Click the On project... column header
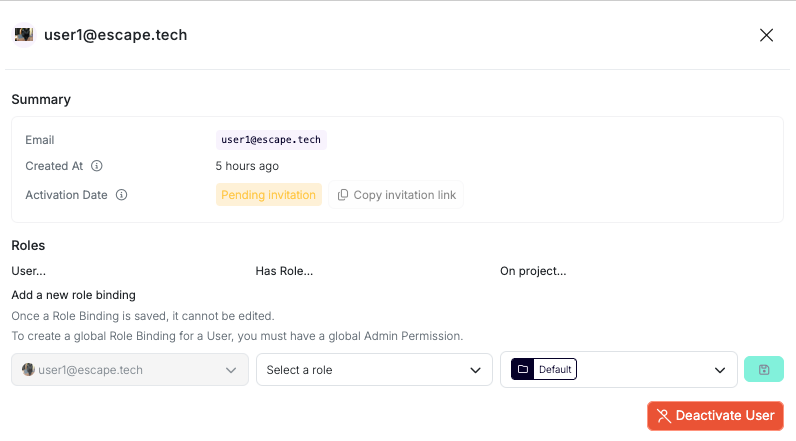The width and height of the screenshot is (796, 441). click(x=533, y=271)
